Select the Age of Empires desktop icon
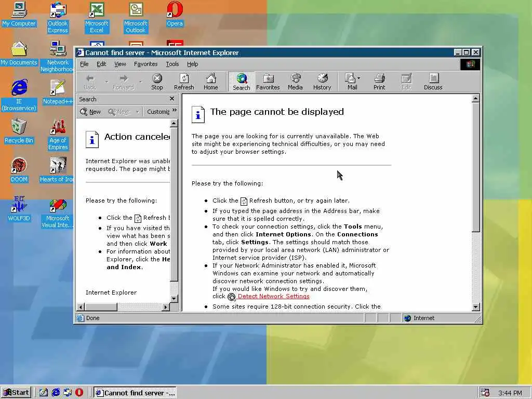 (x=58, y=135)
